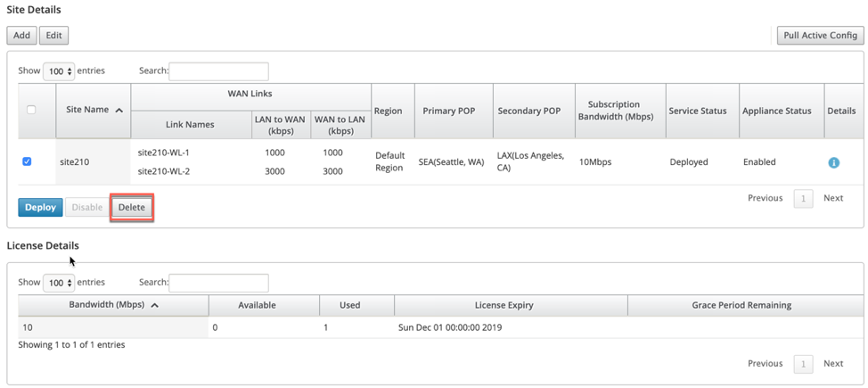Click link name site210-WL-2

[x=163, y=171]
